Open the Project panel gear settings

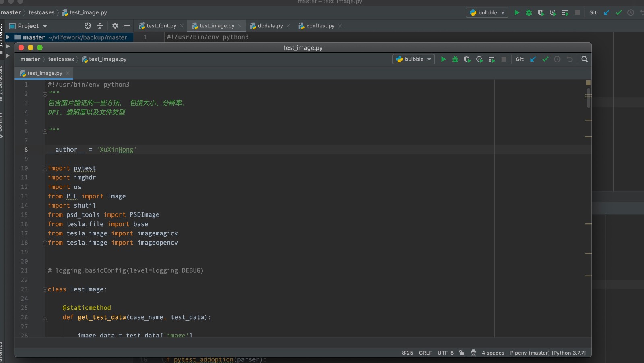tap(115, 26)
